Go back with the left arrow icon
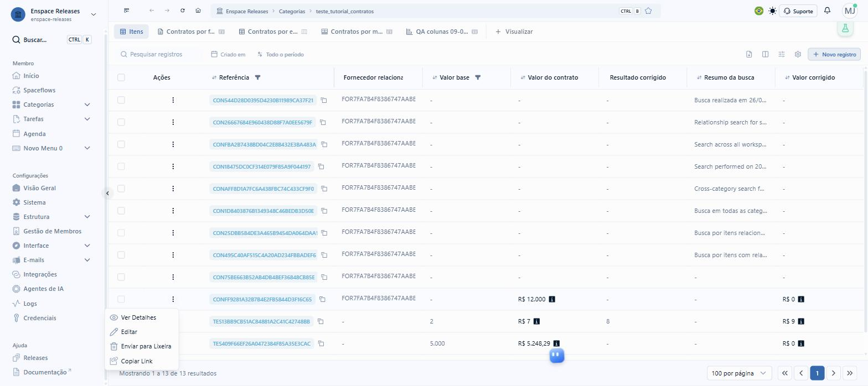The height and width of the screenshot is (386, 868). click(x=152, y=11)
